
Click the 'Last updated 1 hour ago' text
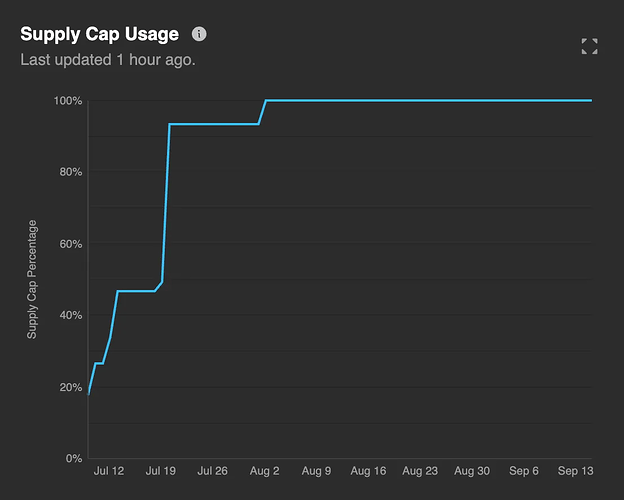tap(108, 59)
